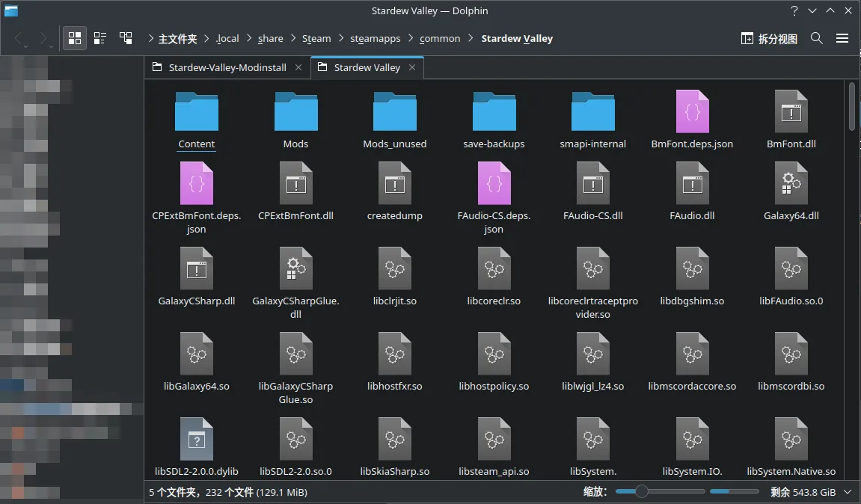Adjust the 缩放 zoom slider handle

tap(641, 491)
